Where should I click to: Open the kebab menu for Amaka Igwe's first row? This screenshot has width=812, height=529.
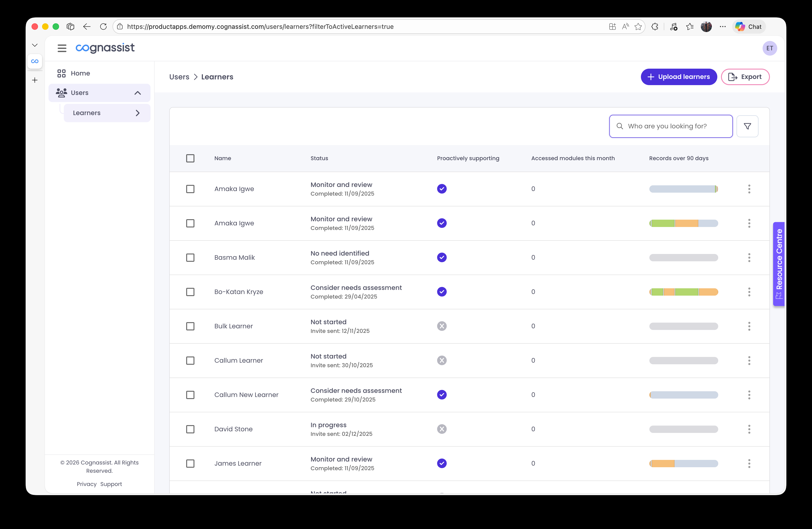749,189
